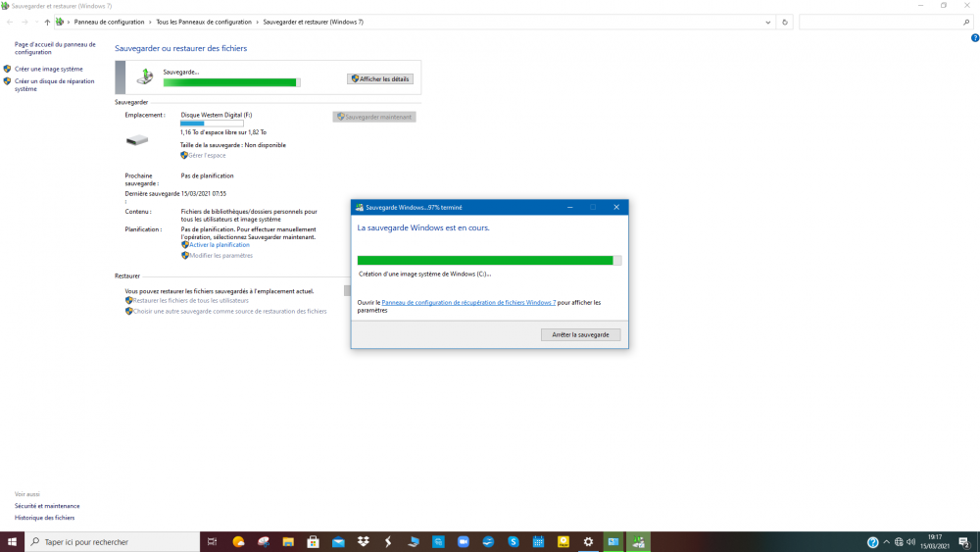
Task: Open Microsoft Store from the taskbar
Action: pos(314,542)
